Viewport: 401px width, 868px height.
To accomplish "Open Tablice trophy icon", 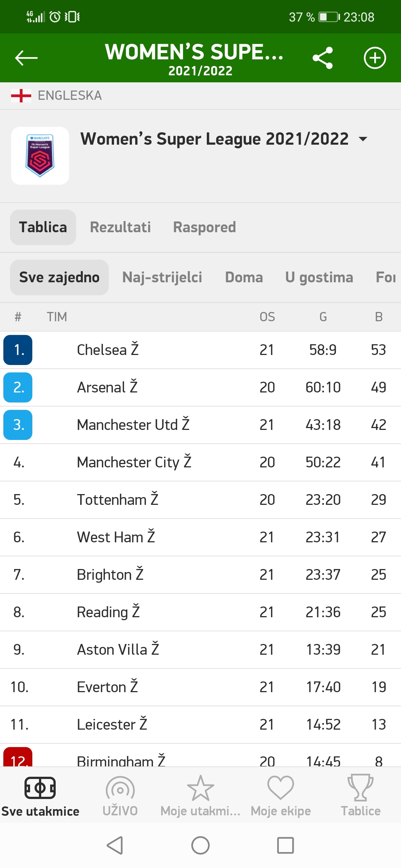I will [361, 788].
